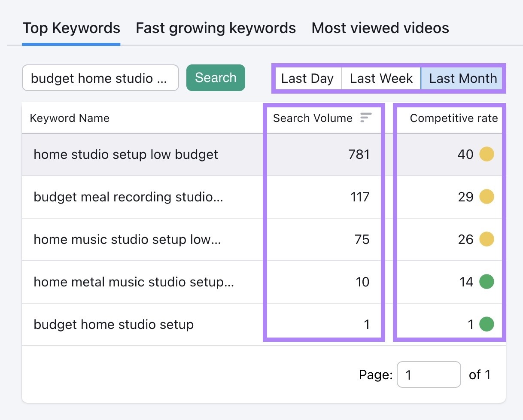Select keyword home metal music studio setup
The height and width of the screenshot is (420, 523).
(x=134, y=282)
